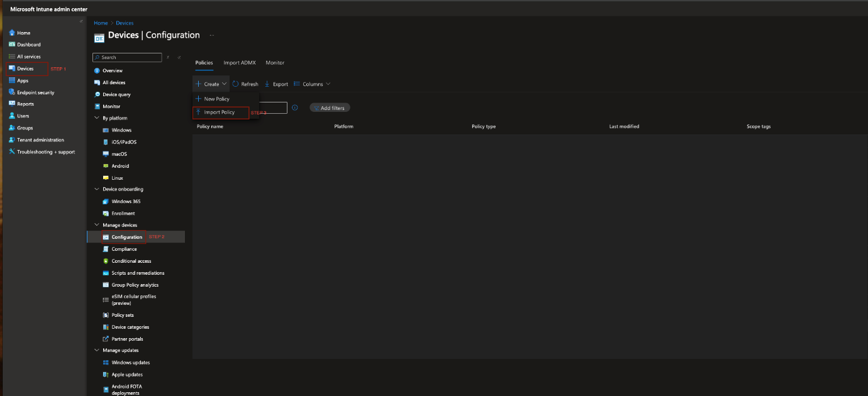Screen dimensions: 868x396
Task: Select the Linux platform icon
Action: tap(106, 178)
